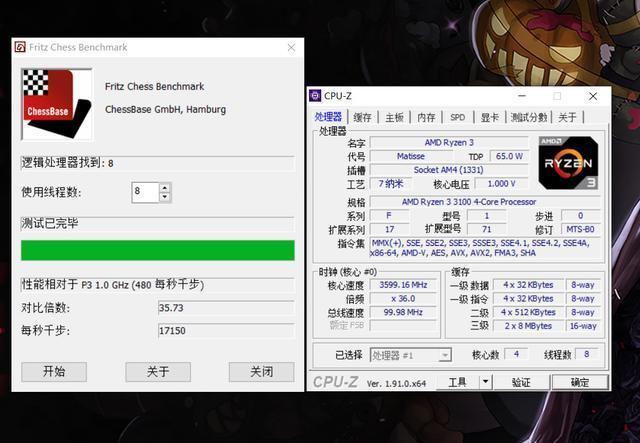
Task: Click the 验证 button in CPU-Z
Action: coord(521,382)
